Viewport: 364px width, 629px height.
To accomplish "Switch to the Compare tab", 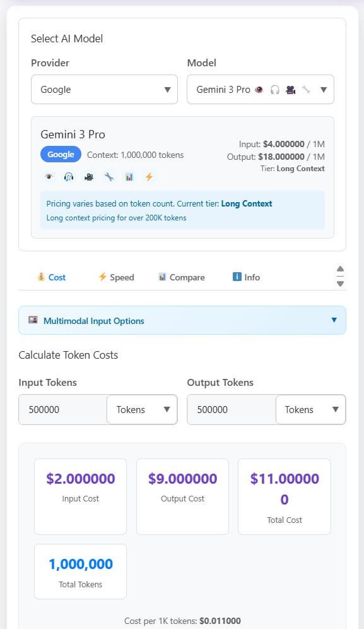I will (182, 277).
